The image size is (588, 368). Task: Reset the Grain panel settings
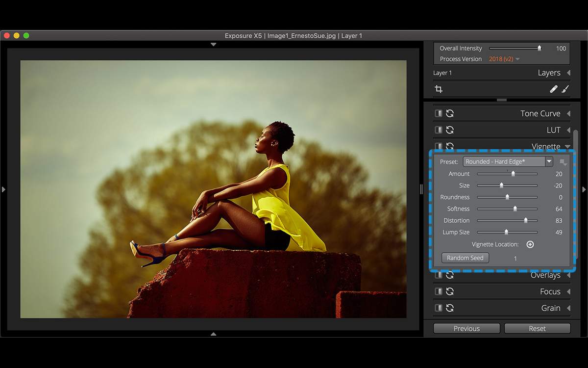pos(450,308)
